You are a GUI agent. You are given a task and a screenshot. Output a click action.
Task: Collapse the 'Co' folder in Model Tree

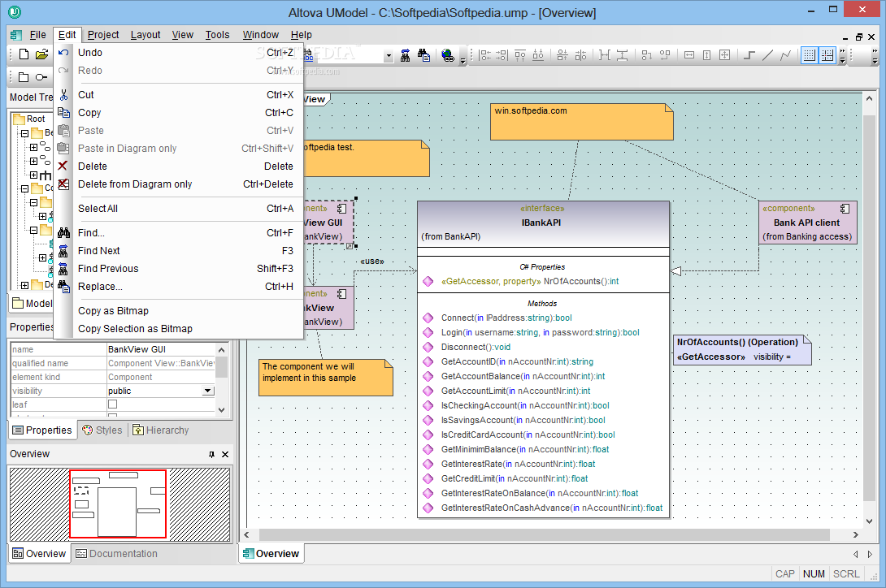pos(25,188)
